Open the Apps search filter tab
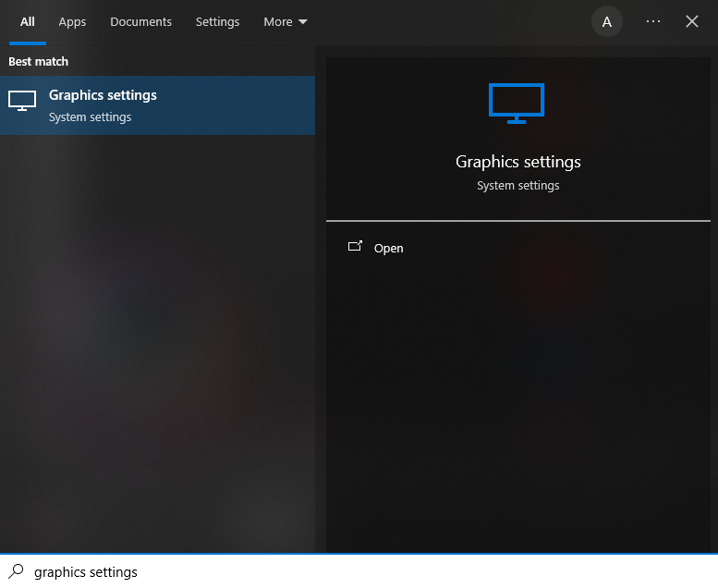The height and width of the screenshot is (588, 718). tap(72, 22)
